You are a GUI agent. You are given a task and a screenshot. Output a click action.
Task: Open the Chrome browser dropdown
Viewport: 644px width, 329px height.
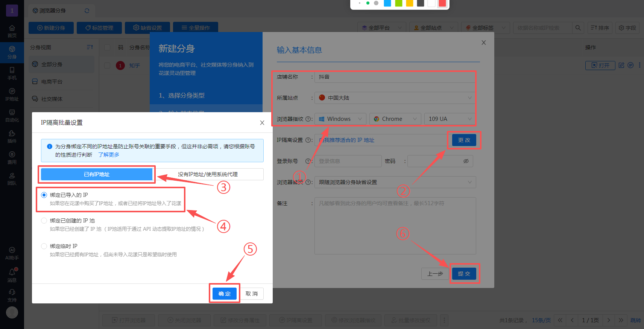pos(395,119)
